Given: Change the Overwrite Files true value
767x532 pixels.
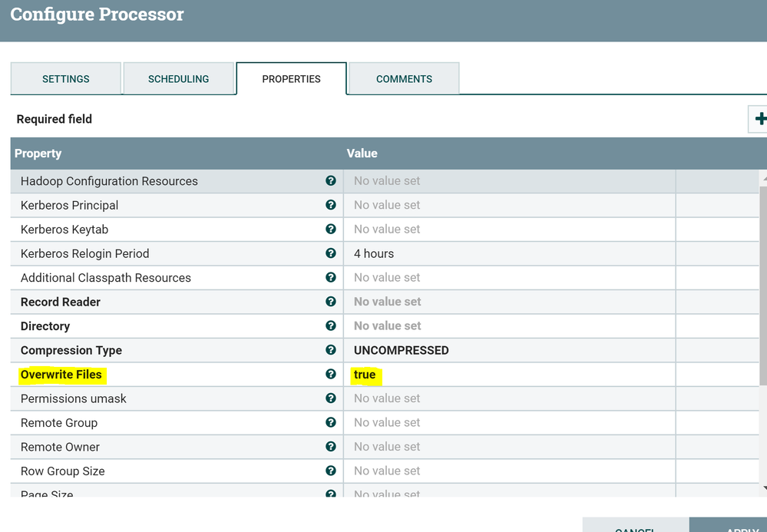Looking at the screenshot, I should point(509,375).
